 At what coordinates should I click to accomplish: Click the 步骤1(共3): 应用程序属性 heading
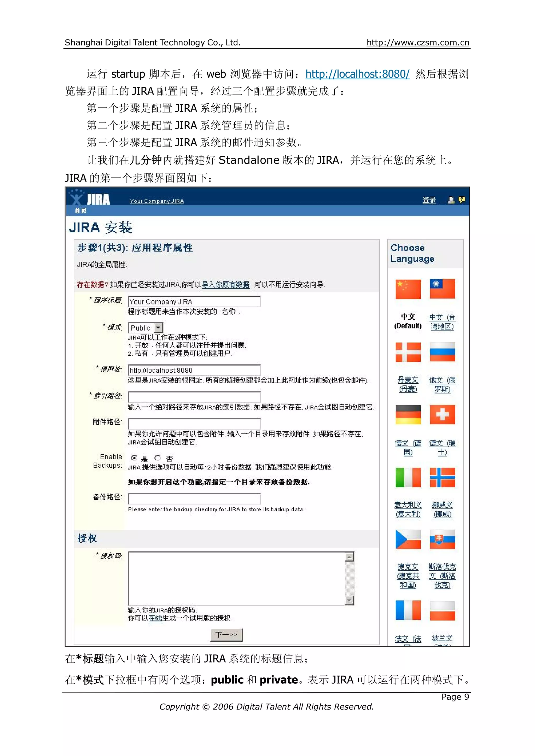click(135, 248)
